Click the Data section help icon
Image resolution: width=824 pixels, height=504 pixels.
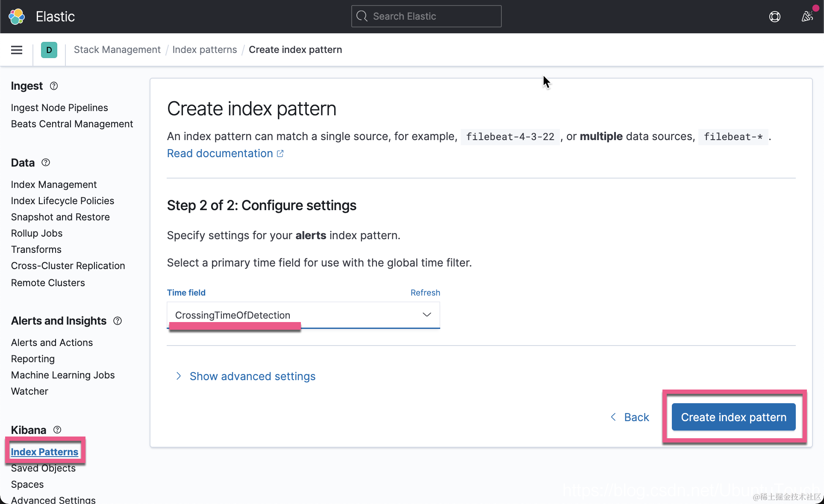click(x=46, y=163)
